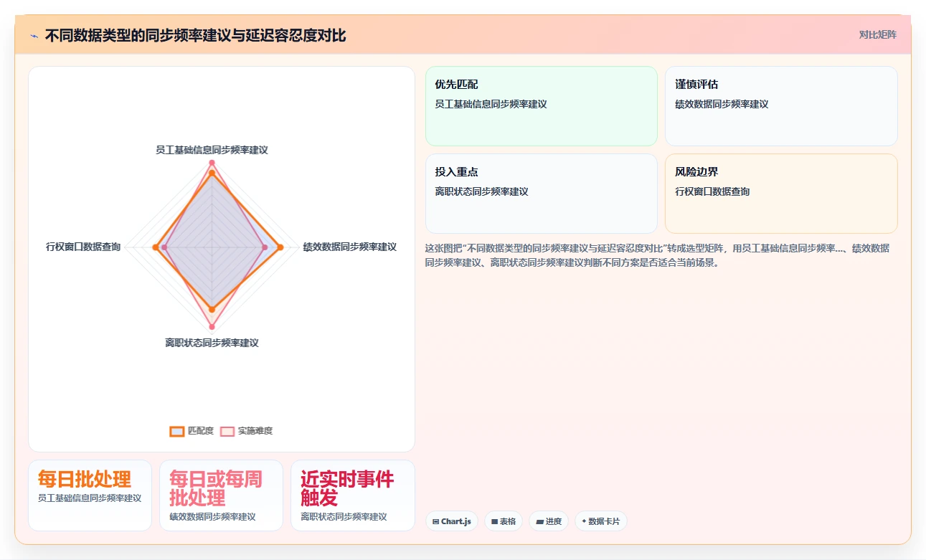Open the 投入重点 card
Viewport: 926px width, 560px height.
coord(542,194)
